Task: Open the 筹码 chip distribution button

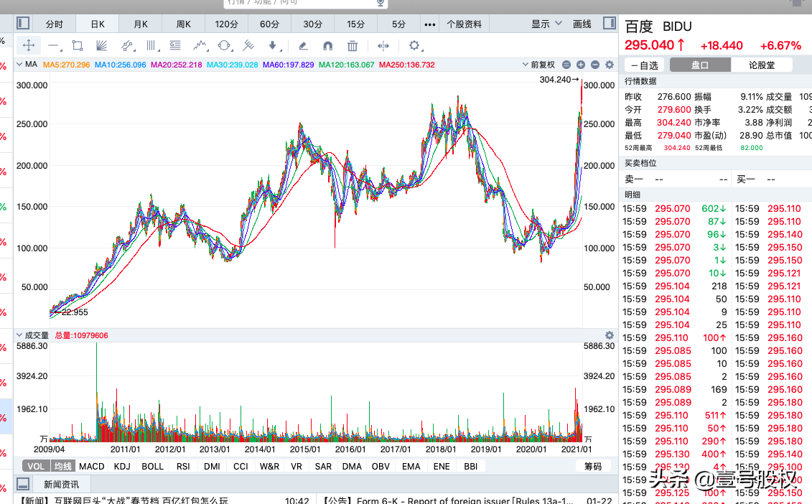Action: tap(593, 466)
